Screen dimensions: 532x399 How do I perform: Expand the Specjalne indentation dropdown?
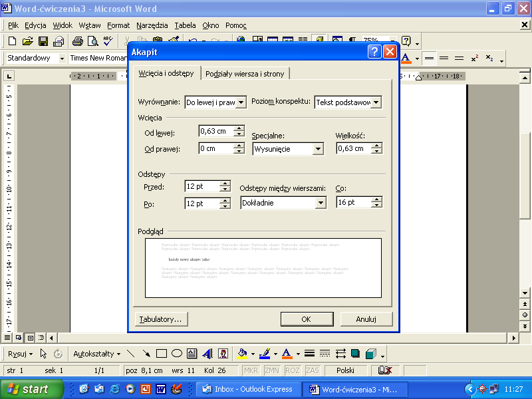tap(318, 150)
